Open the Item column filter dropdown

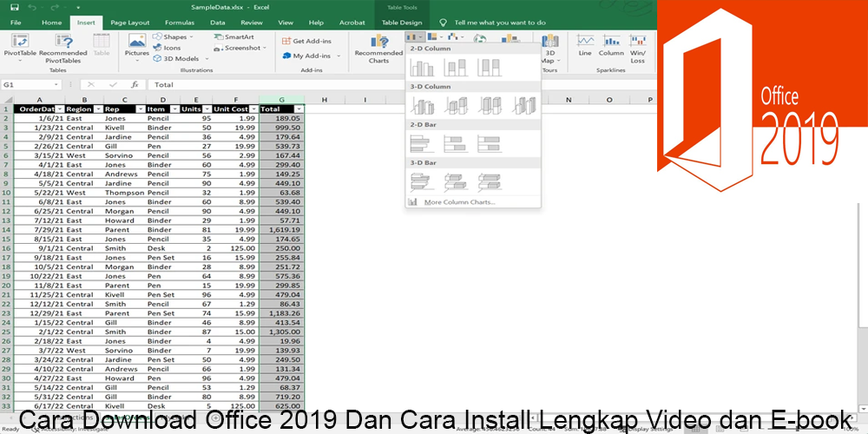(x=174, y=109)
